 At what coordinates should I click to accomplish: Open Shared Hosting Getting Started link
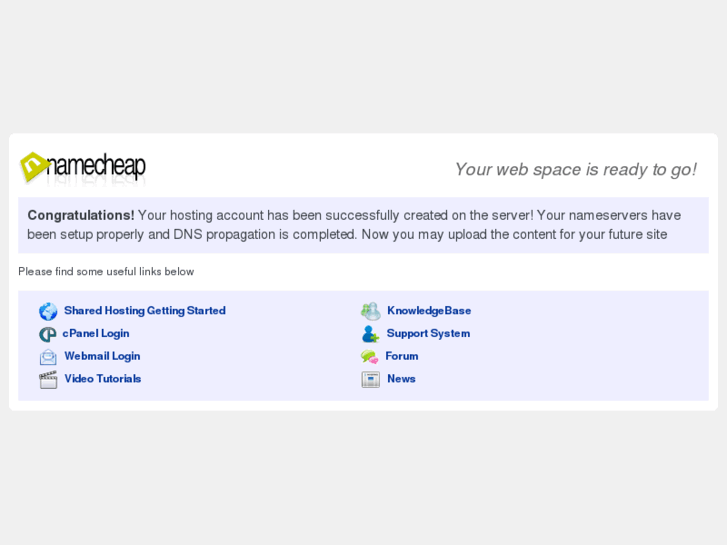click(x=145, y=311)
